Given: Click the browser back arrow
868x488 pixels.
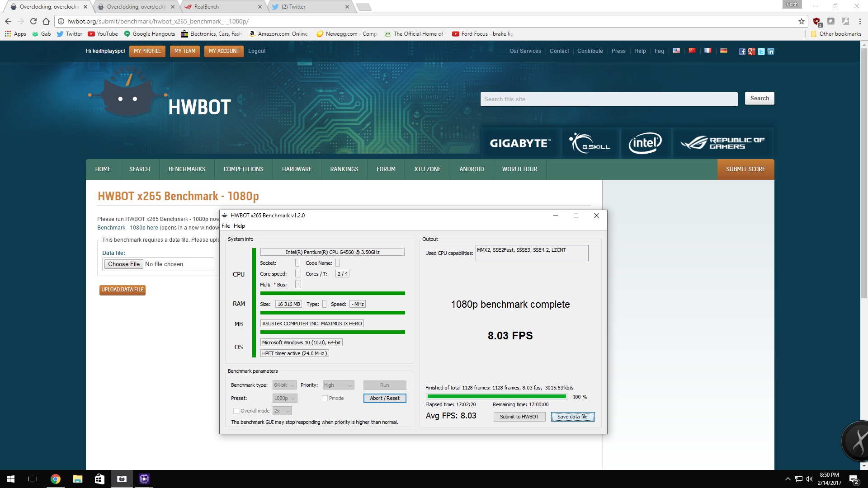Looking at the screenshot, I should tap(8, 21).
